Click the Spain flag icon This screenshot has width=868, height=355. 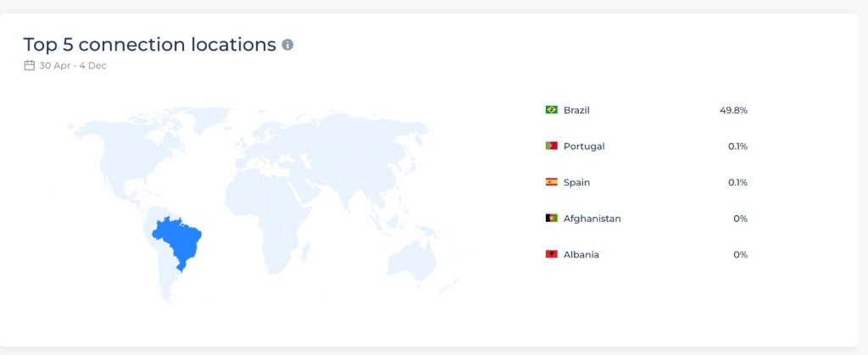pyautogui.click(x=551, y=182)
